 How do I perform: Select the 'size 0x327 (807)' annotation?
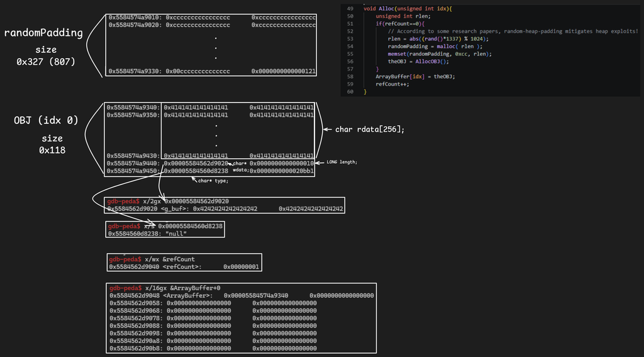[x=46, y=56]
